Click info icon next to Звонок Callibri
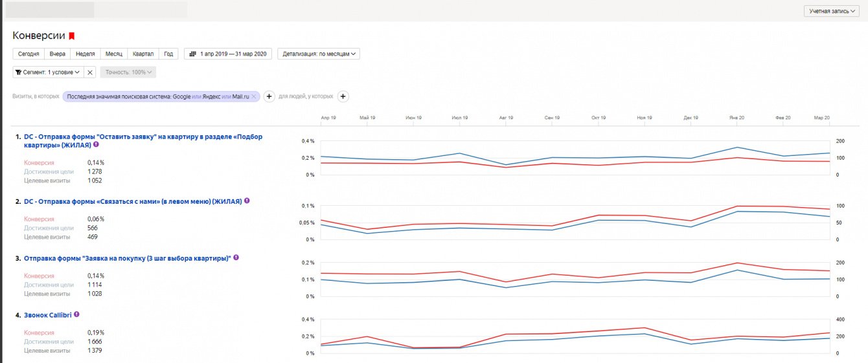 coord(76,314)
